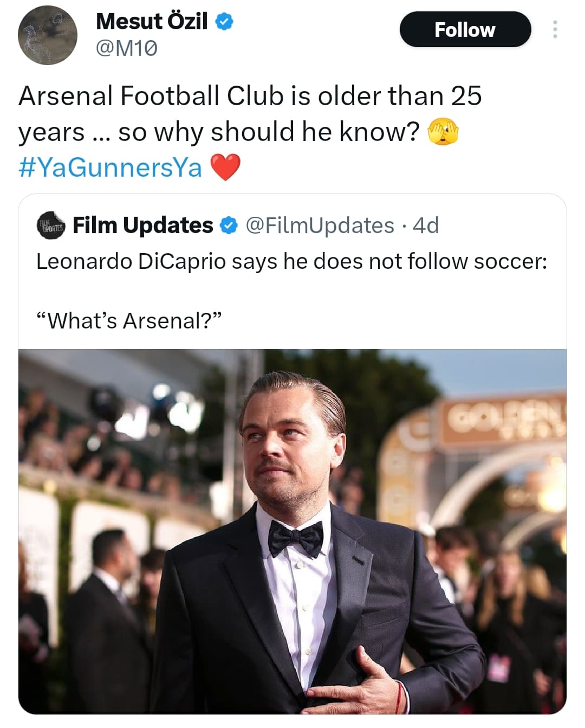Click the peeking face emoji
This screenshot has height=728, width=585.
[443, 132]
